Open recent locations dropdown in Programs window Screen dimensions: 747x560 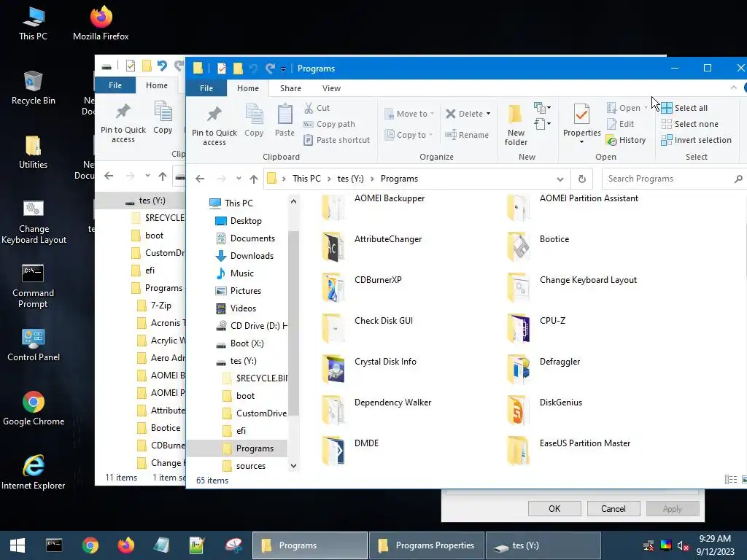point(239,179)
